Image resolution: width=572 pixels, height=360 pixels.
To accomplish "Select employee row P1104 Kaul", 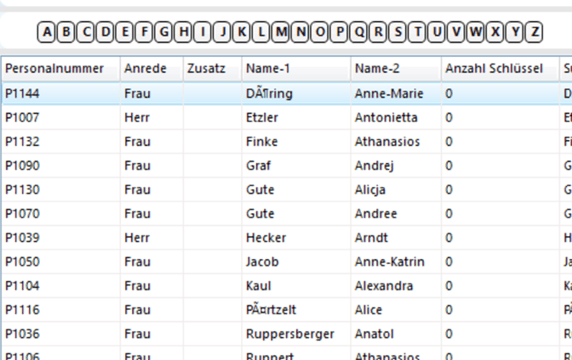I will (287, 286).
